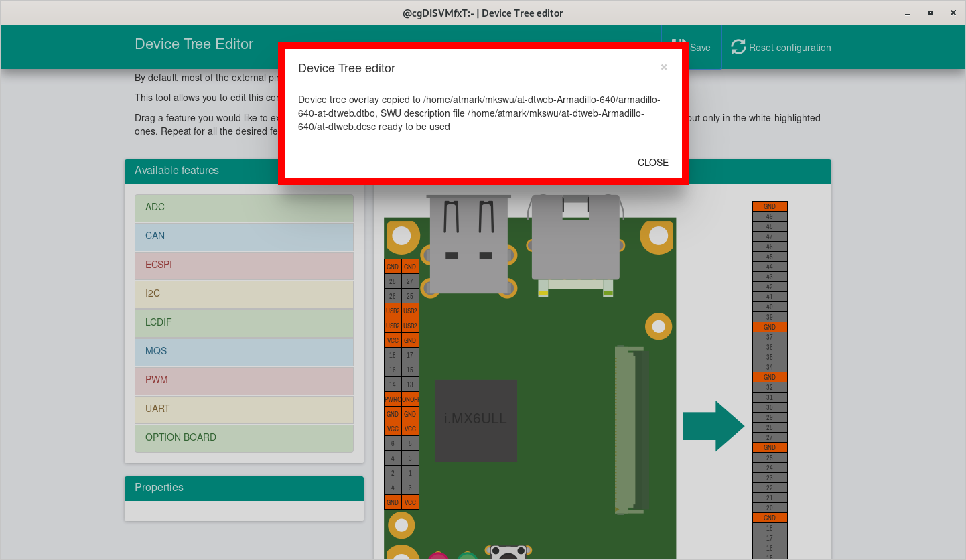Screen dimensions: 966x560
Task: Select pin 28 on the left header
Action: [x=393, y=281]
